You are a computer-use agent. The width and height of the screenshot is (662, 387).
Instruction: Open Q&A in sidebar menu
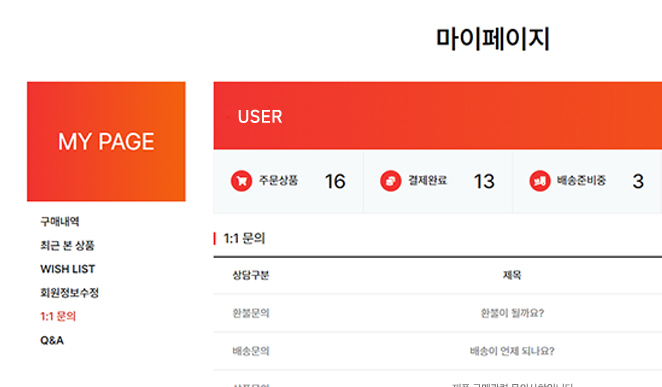(x=52, y=340)
